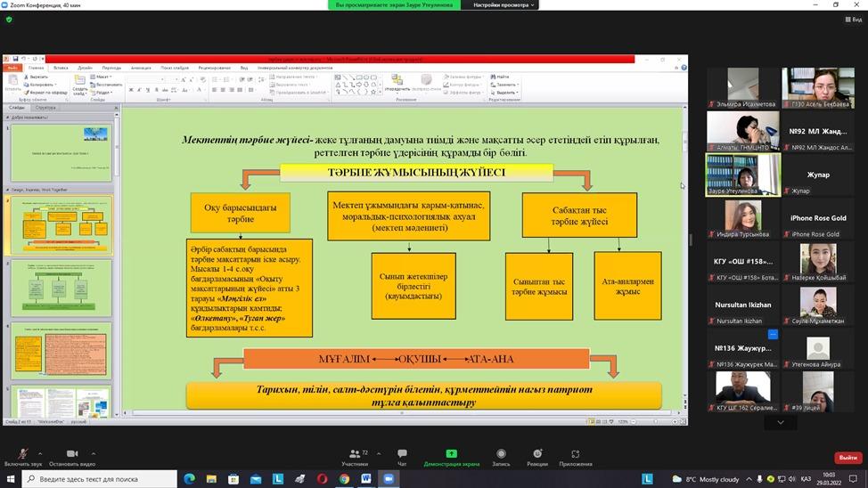Viewport: 868px width, 488px height.
Task: Click the green Демонстрация экрана share icon
Action: 451,454
